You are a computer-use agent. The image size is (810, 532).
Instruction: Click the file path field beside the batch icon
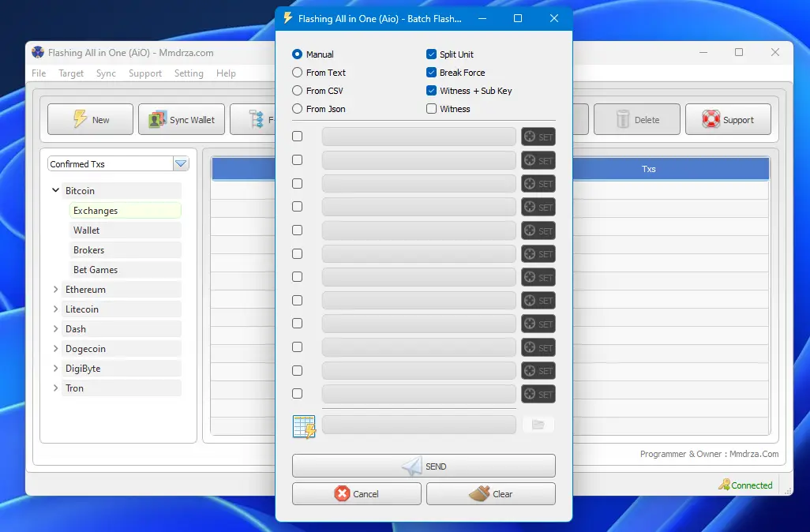pos(419,425)
